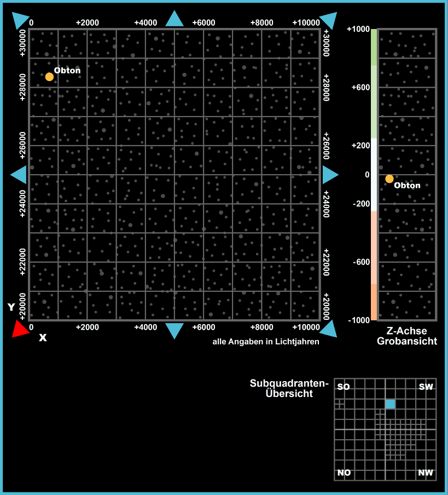Select Obton marker in Z-axis view
Viewport: 448px width, 495px height.
389,179
